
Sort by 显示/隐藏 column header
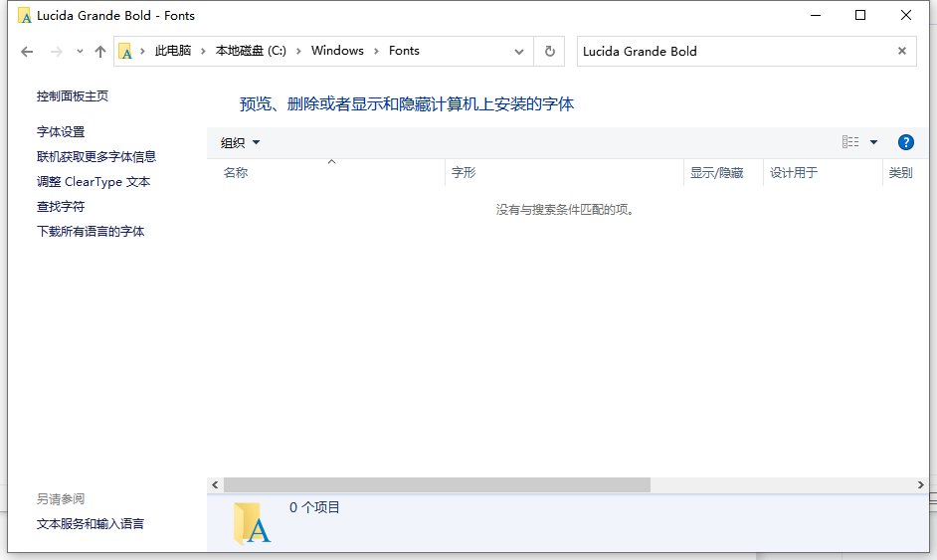[x=724, y=173]
